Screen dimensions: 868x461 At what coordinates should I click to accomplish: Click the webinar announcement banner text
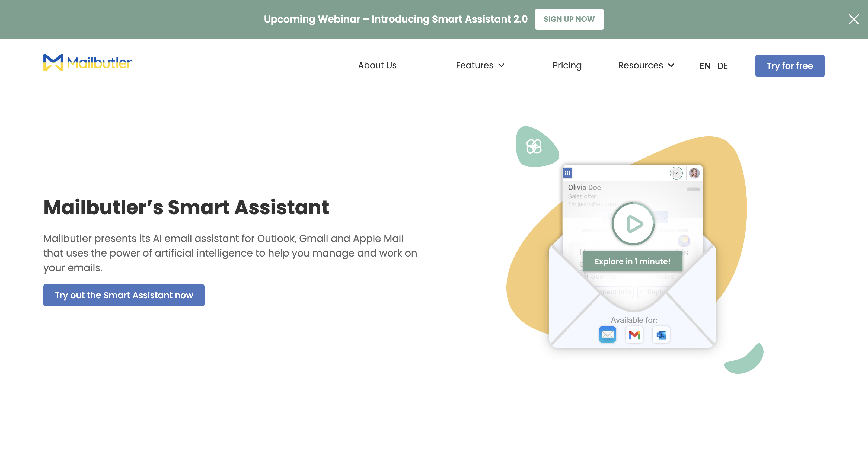point(395,19)
